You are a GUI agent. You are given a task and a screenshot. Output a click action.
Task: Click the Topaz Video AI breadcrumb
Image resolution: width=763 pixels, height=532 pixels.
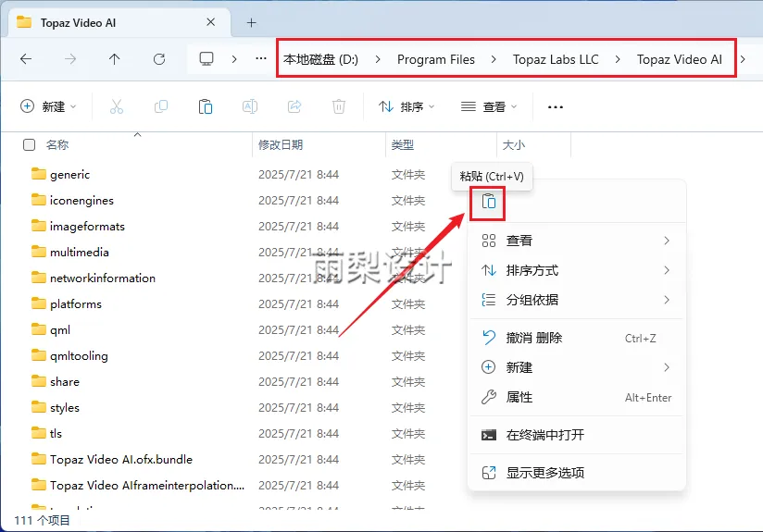pos(680,59)
